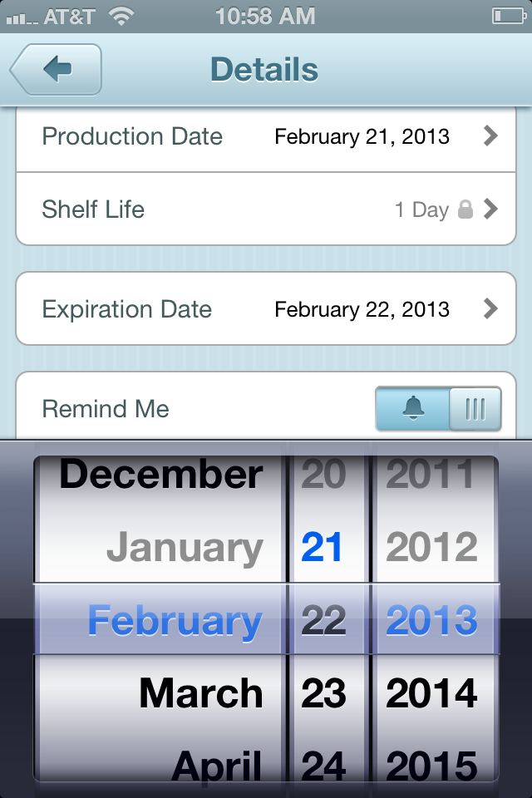This screenshot has width=532, height=798.
Task: Open Production Date row chevron
Action: [490, 135]
